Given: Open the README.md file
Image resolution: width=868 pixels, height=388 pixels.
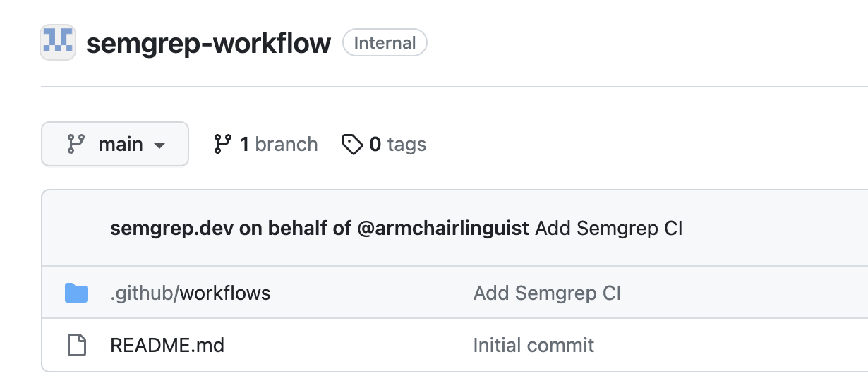Looking at the screenshot, I should pyautogui.click(x=167, y=345).
